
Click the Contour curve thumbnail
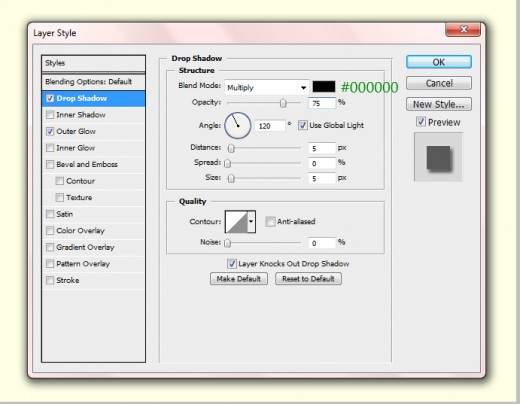click(236, 222)
